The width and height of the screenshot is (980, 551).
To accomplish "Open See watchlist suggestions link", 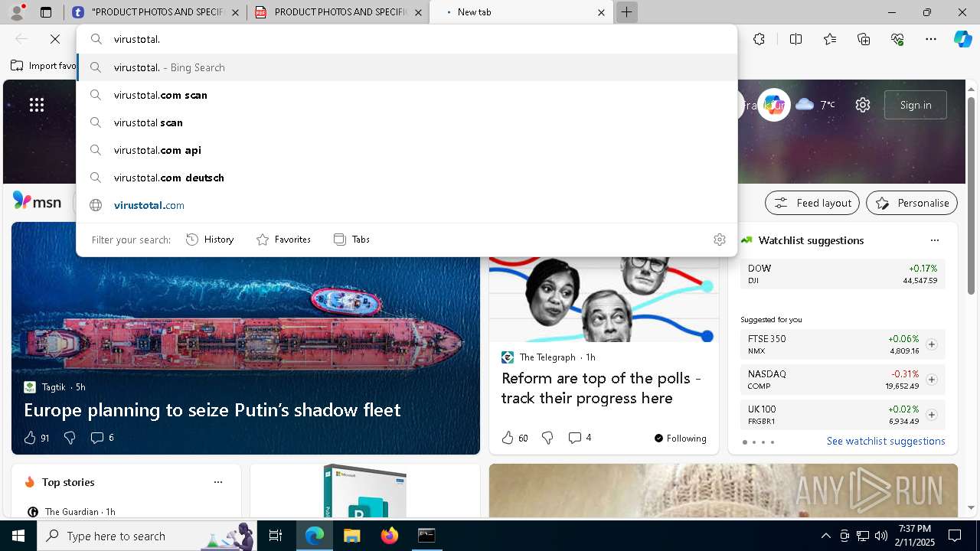I will (886, 442).
